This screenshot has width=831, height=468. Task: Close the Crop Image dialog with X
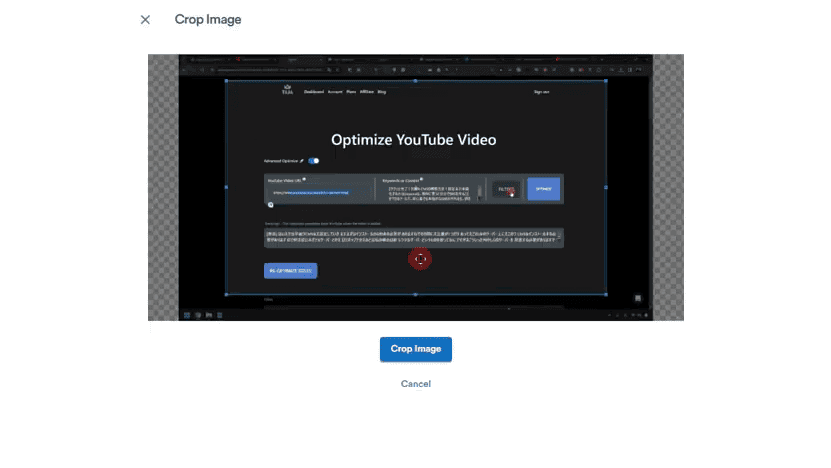click(x=145, y=20)
